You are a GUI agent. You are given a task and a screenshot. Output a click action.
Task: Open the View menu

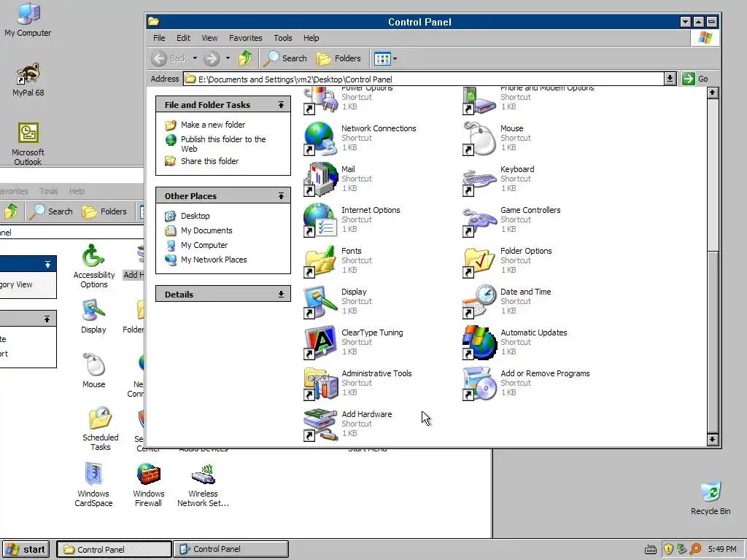click(209, 38)
